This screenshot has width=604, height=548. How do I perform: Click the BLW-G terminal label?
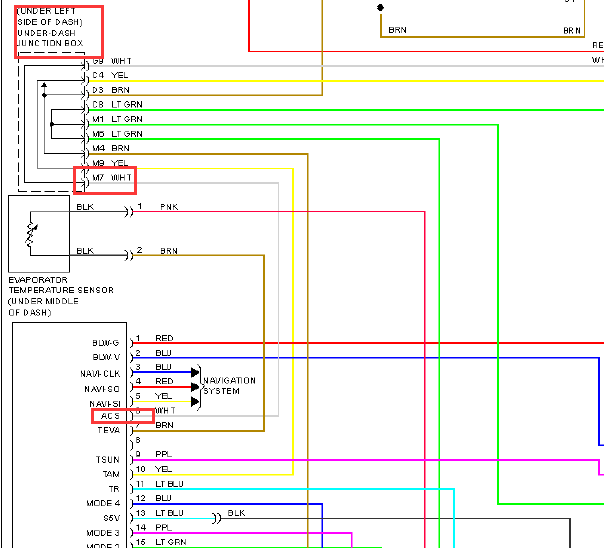106,343
